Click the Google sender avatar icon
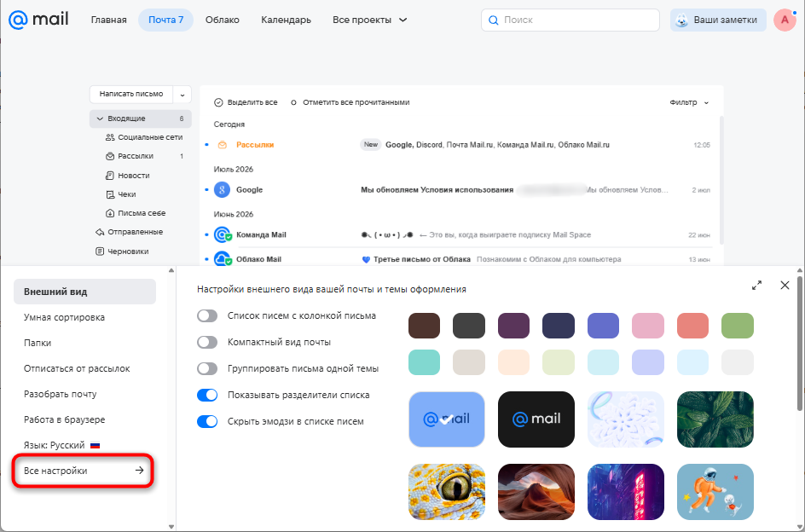805x532 pixels. pos(222,190)
